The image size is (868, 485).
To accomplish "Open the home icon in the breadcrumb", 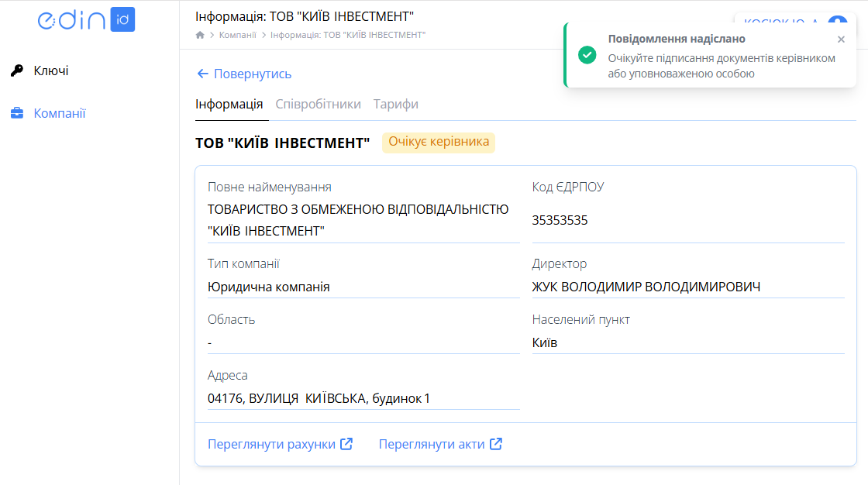I will (x=199, y=34).
